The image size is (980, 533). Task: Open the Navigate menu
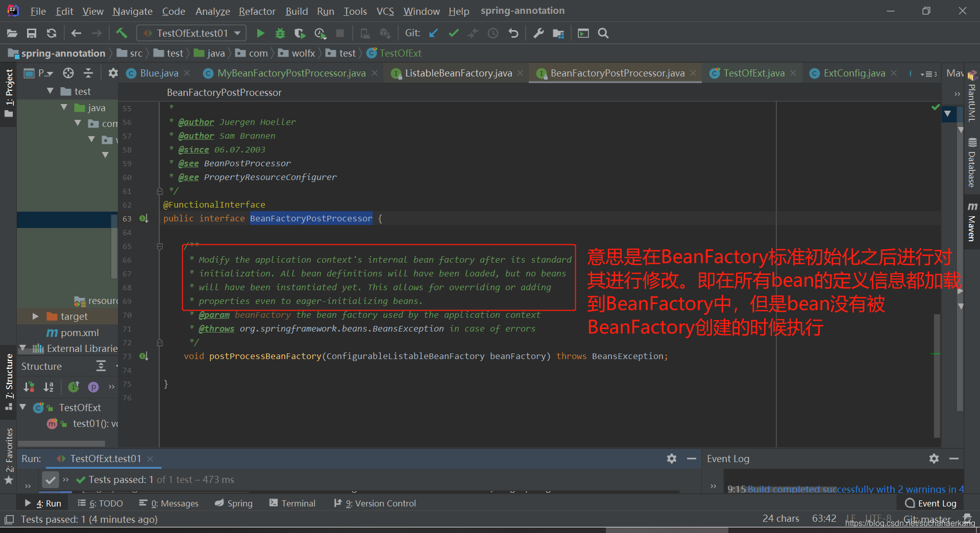click(133, 11)
